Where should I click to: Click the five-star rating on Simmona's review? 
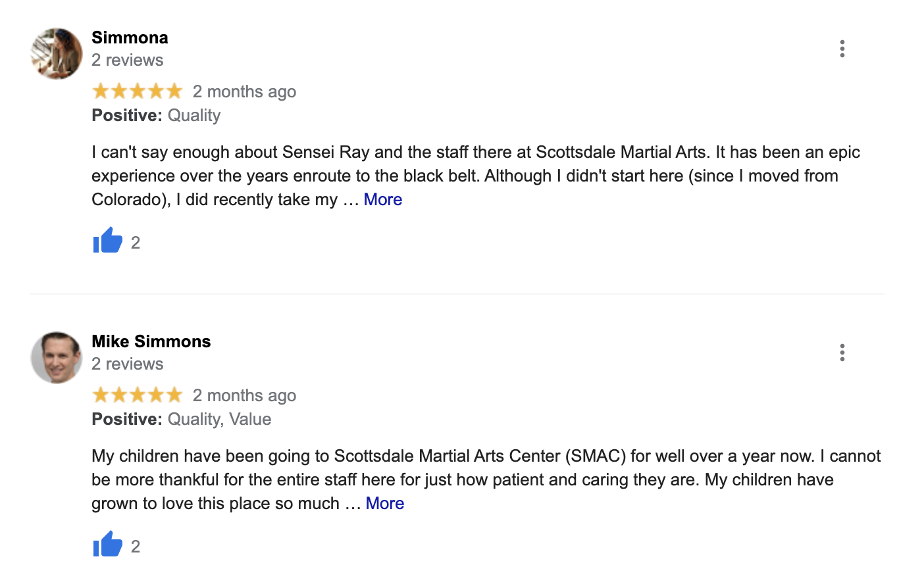(x=137, y=91)
